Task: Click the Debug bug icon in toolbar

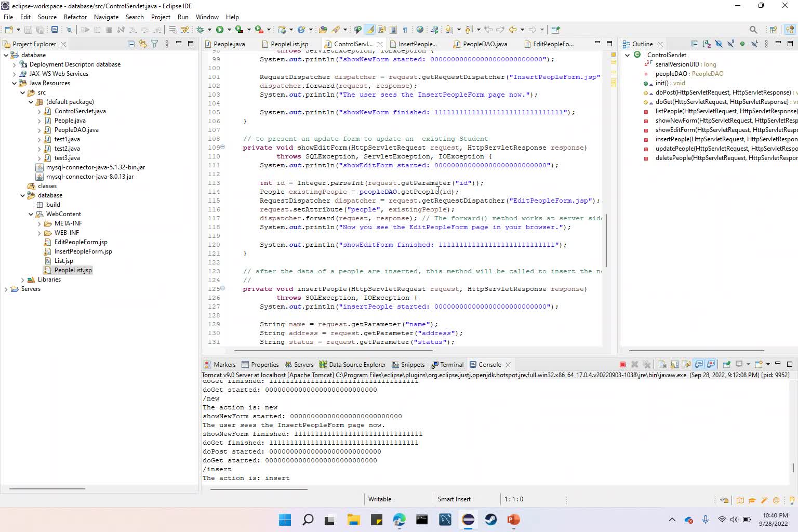Action: pyautogui.click(x=200, y=30)
